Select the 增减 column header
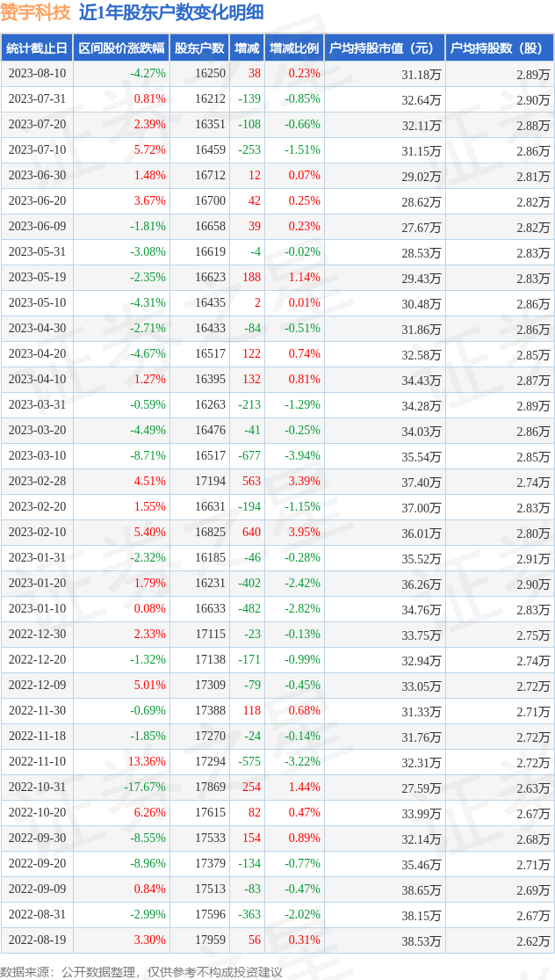Image resolution: width=555 pixels, height=980 pixels. click(x=246, y=47)
